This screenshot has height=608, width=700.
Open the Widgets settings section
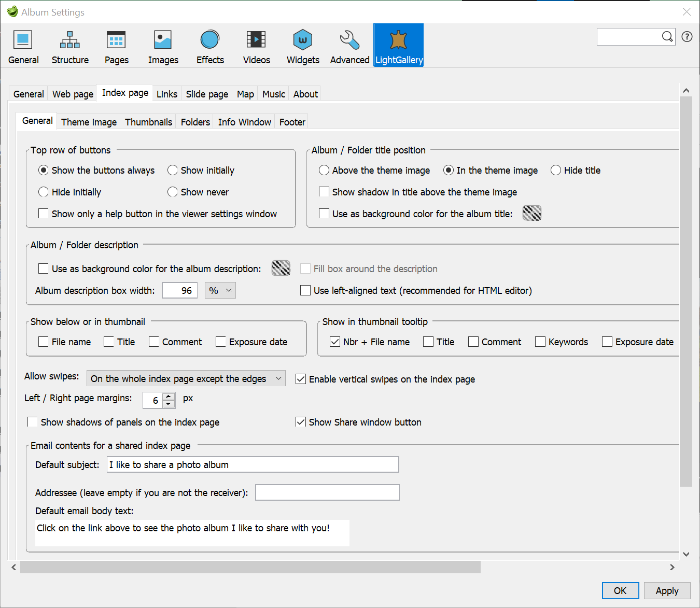(x=302, y=46)
